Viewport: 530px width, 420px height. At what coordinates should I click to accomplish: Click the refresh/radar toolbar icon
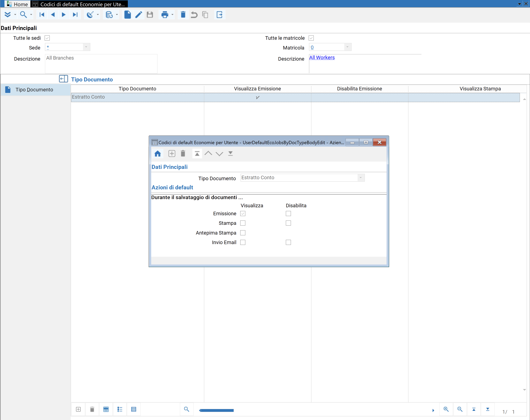(90, 15)
